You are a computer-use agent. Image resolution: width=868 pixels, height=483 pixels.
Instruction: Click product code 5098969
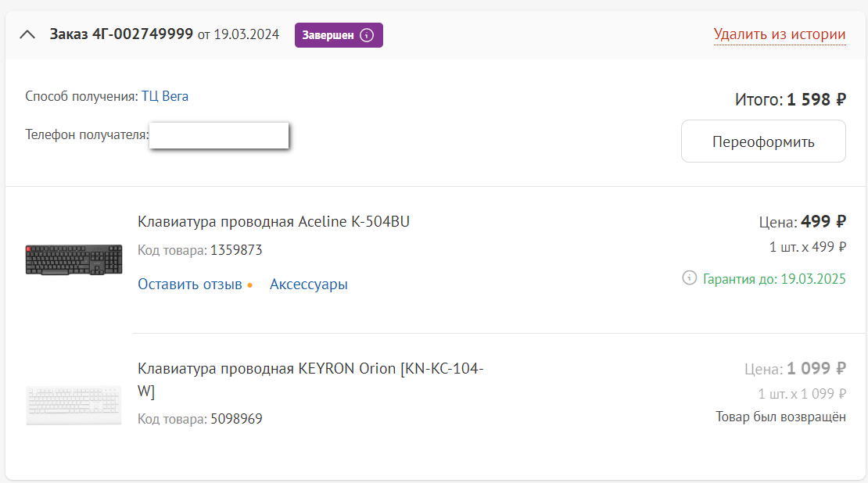point(236,419)
